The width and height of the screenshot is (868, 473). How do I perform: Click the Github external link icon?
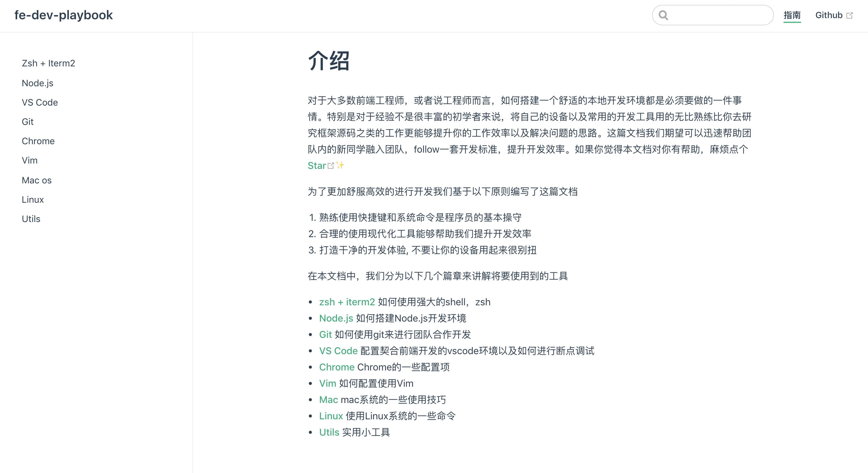tap(850, 15)
